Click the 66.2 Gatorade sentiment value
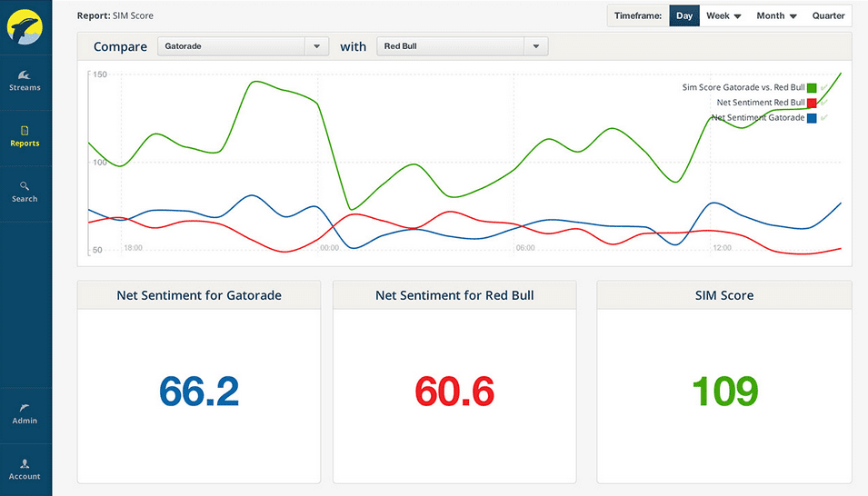The height and width of the screenshot is (496, 868). tap(199, 392)
